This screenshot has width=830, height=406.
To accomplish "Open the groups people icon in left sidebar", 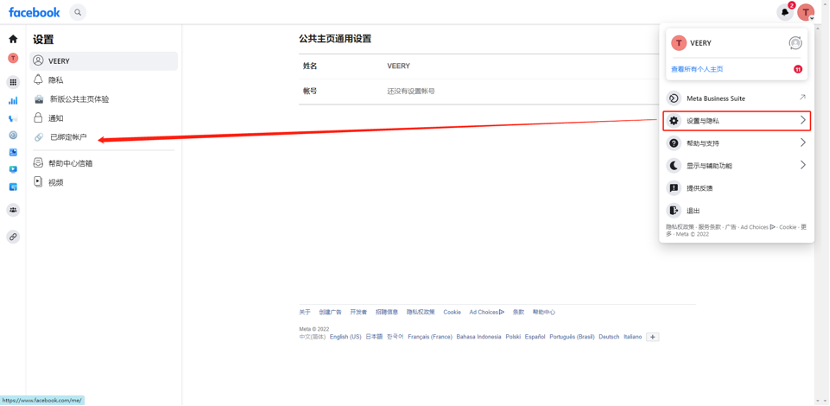I will pos(13,210).
